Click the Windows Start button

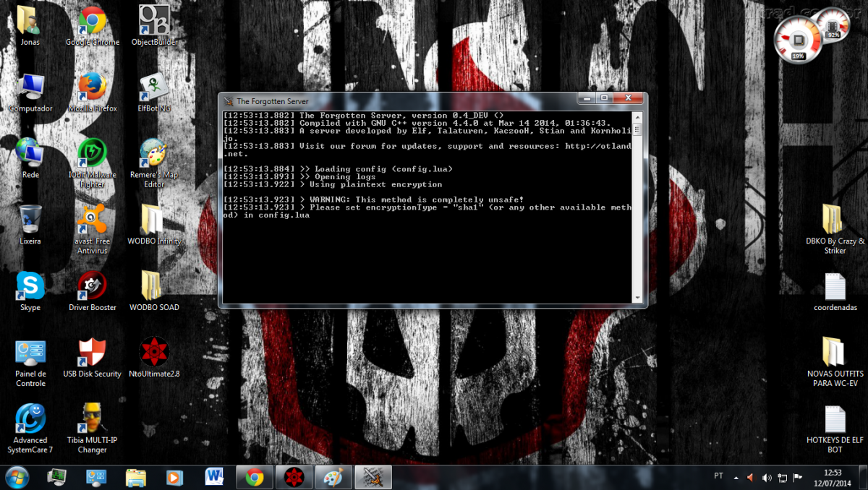click(17, 477)
